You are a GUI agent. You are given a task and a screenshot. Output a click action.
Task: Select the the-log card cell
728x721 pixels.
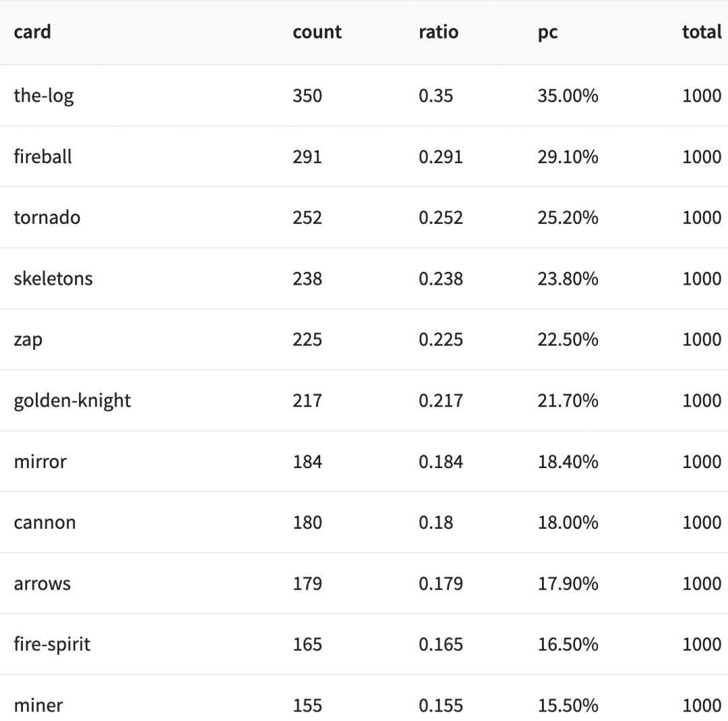[x=44, y=96]
